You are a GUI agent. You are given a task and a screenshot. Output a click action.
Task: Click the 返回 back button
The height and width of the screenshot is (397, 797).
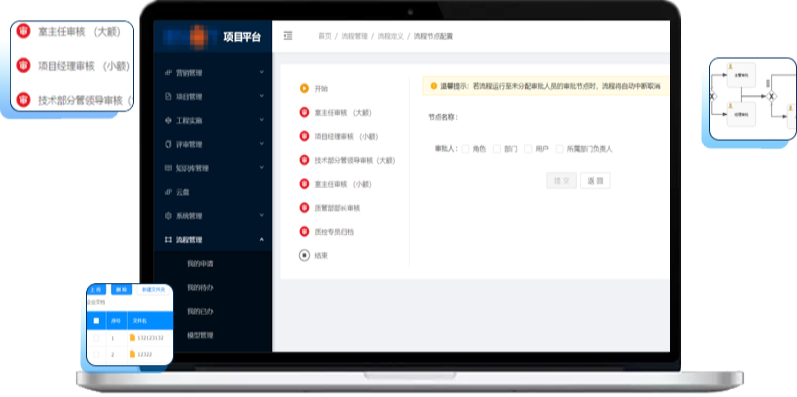coord(595,180)
